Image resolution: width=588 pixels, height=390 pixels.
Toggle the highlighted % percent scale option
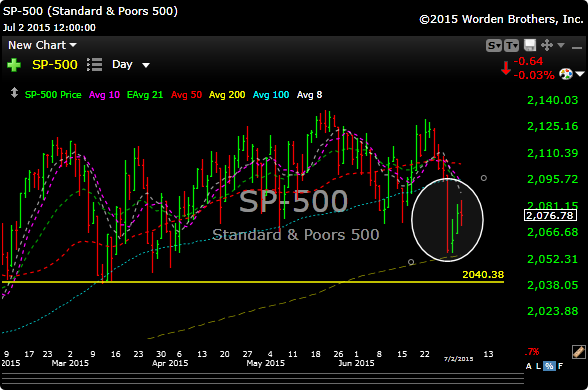point(549,366)
